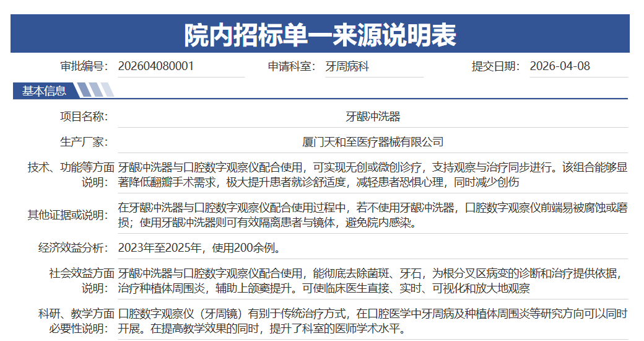The image size is (644, 341).
Task: Click the 提交日期 label
Action: (x=496, y=66)
